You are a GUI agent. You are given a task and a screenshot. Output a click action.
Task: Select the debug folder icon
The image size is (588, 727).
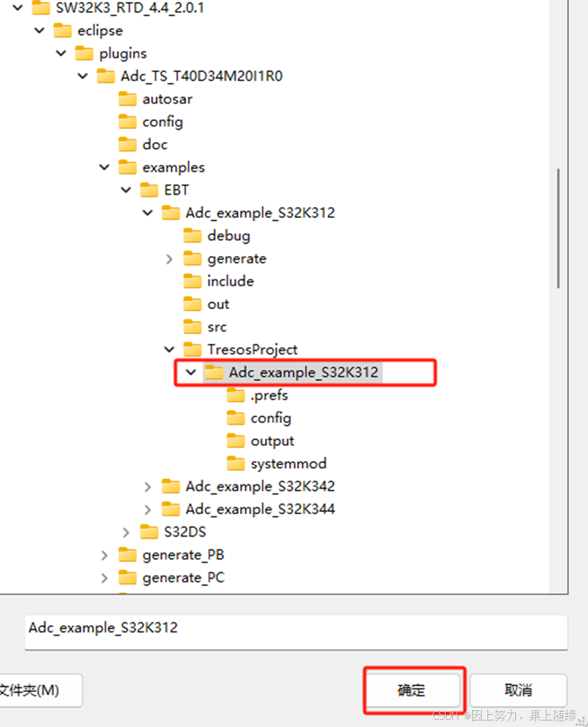point(193,236)
